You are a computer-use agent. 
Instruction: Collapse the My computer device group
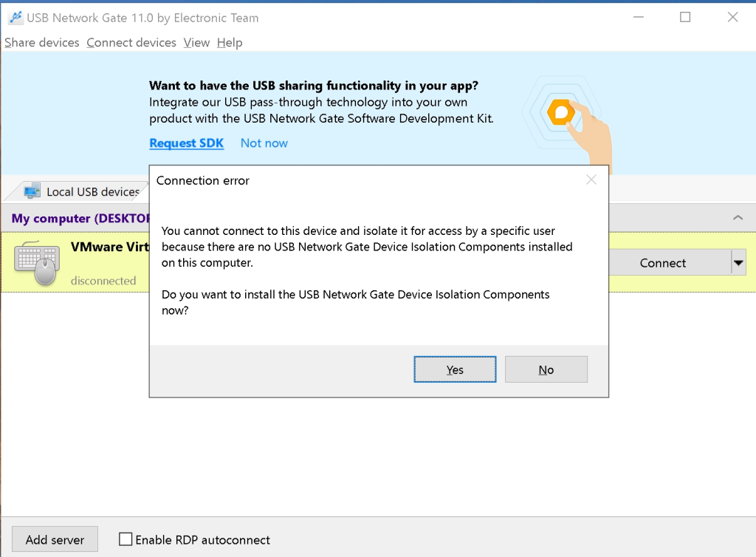pyautogui.click(x=738, y=217)
